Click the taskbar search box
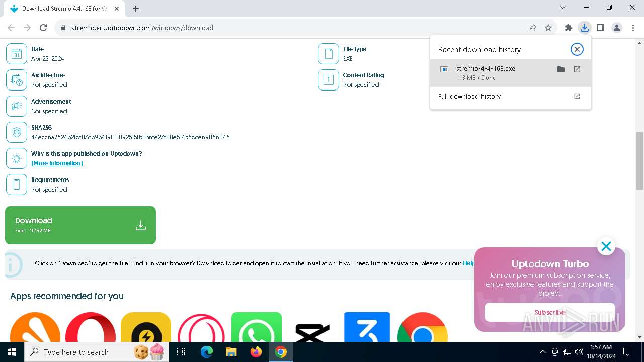This screenshot has height=362, width=644. pos(97,352)
